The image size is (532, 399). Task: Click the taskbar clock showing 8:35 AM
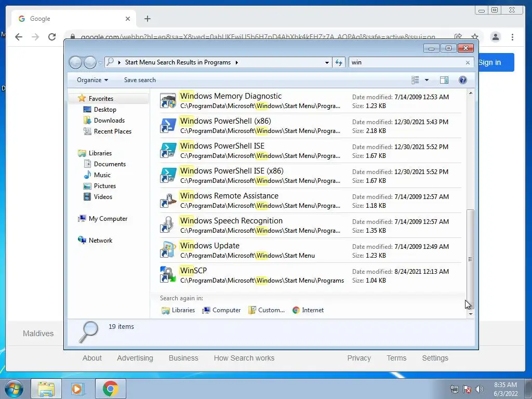(506, 389)
